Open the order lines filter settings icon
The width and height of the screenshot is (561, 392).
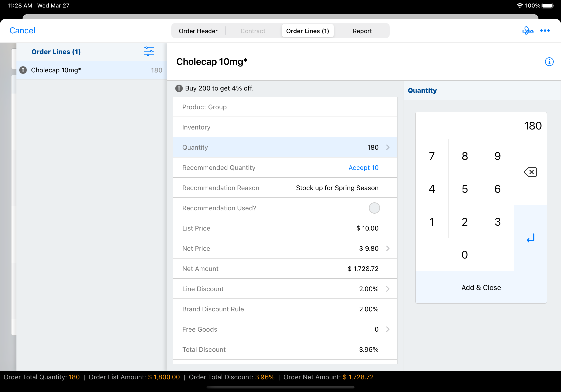(149, 51)
